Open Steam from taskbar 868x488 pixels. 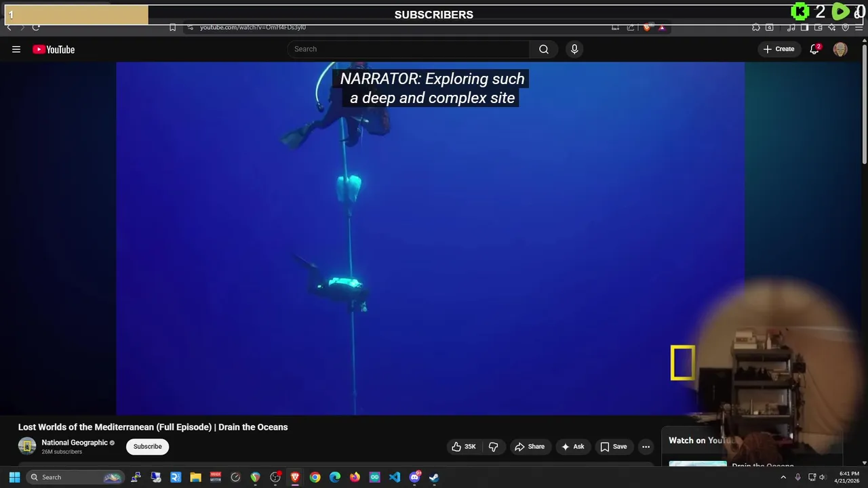pos(434,477)
